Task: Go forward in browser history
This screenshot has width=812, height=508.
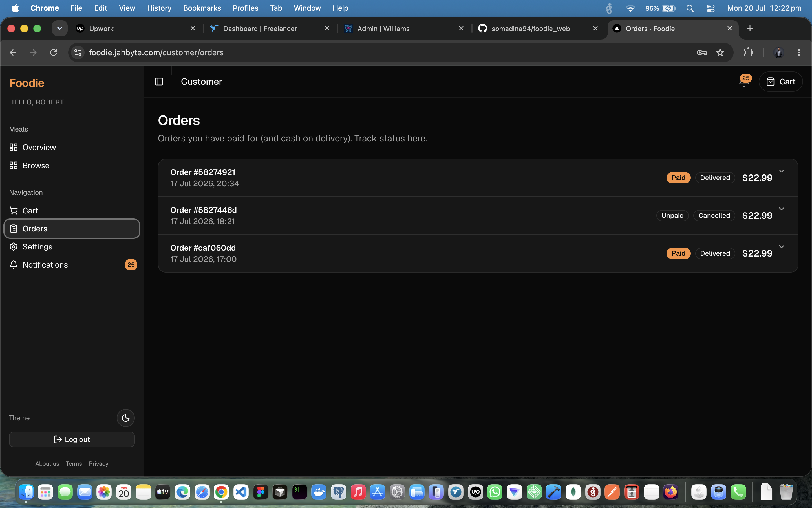Action: coord(33,53)
